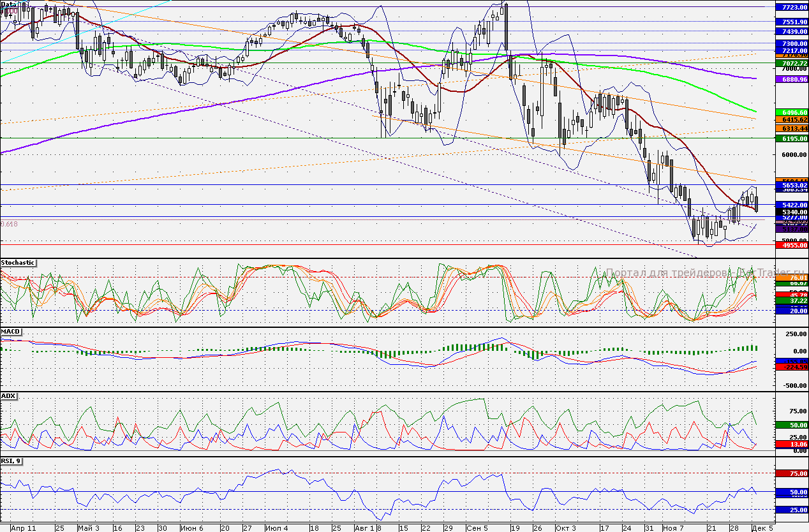Click the green 6195.00 horizontal level label

click(x=790, y=138)
